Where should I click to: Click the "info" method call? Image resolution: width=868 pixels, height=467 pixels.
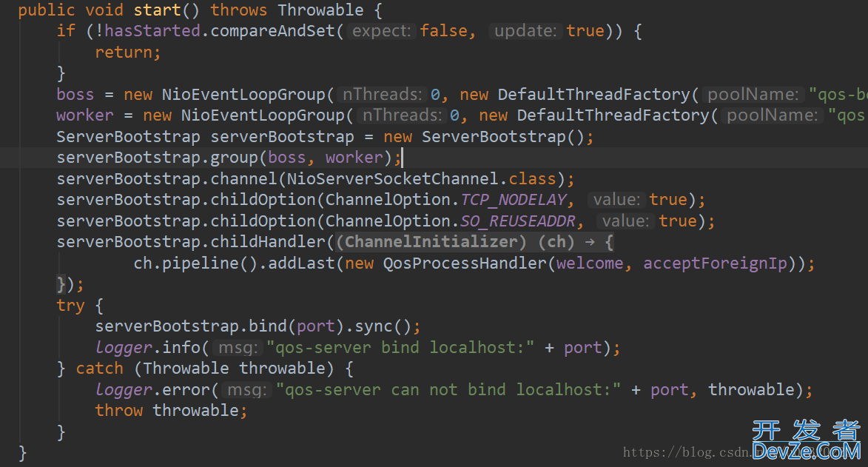[x=181, y=347]
